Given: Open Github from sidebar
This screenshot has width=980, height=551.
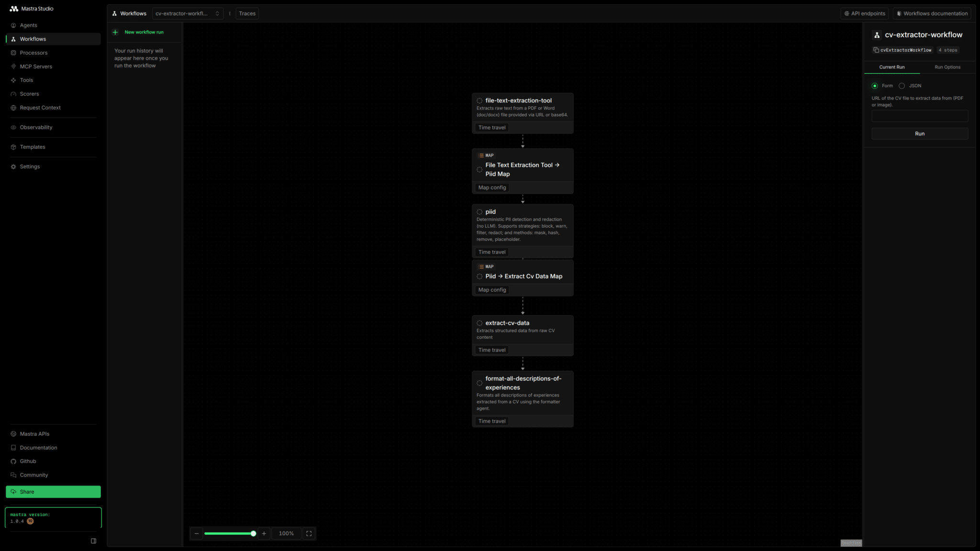Looking at the screenshot, I should pyautogui.click(x=28, y=461).
